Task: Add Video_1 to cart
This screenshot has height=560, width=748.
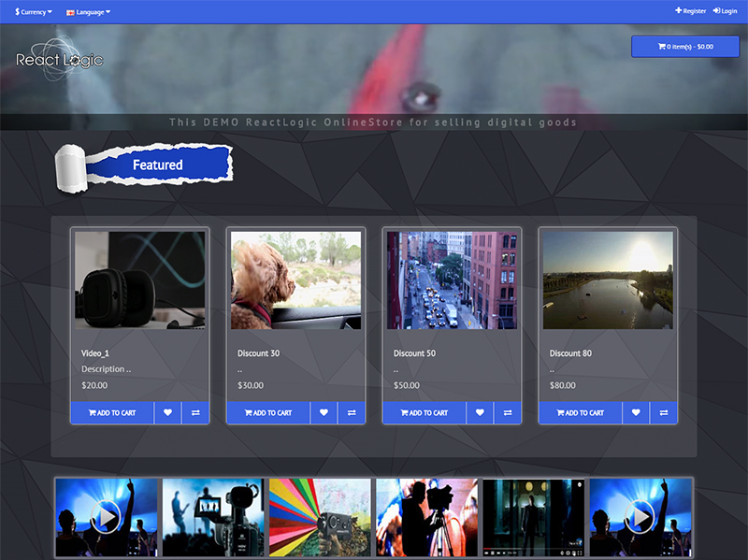Action: pyautogui.click(x=112, y=413)
